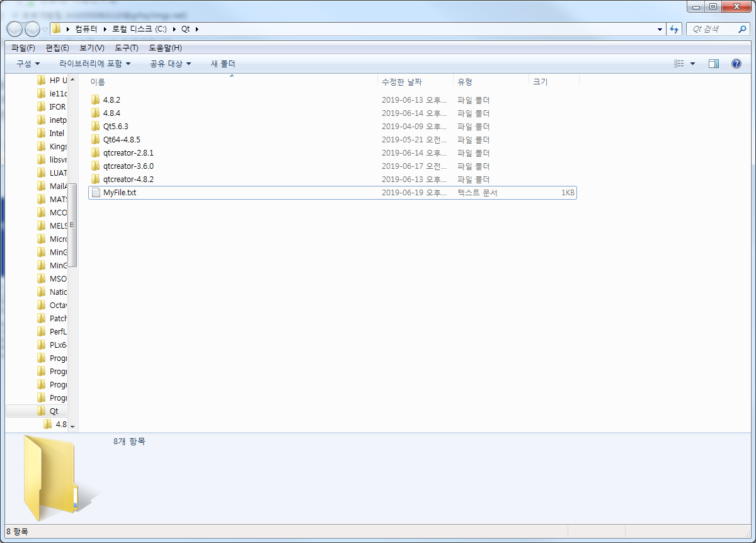Select the 4.8.4 folder icon

tap(96, 113)
